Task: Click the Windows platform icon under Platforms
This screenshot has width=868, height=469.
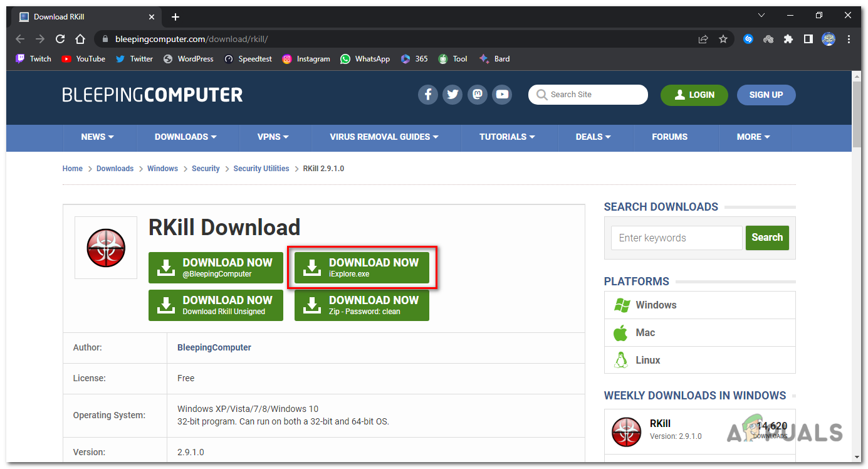Action: (x=622, y=305)
